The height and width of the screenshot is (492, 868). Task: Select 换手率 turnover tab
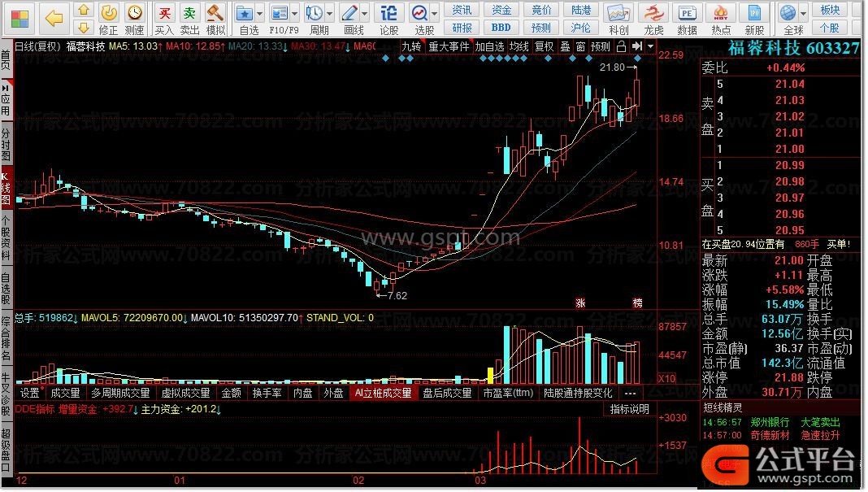(267, 393)
